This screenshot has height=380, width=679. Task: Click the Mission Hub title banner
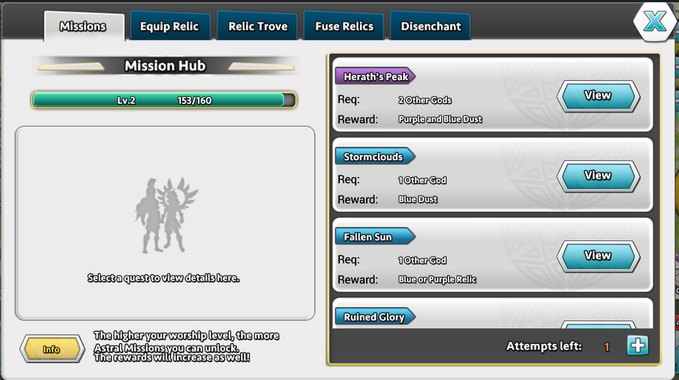tap(165, 66)
